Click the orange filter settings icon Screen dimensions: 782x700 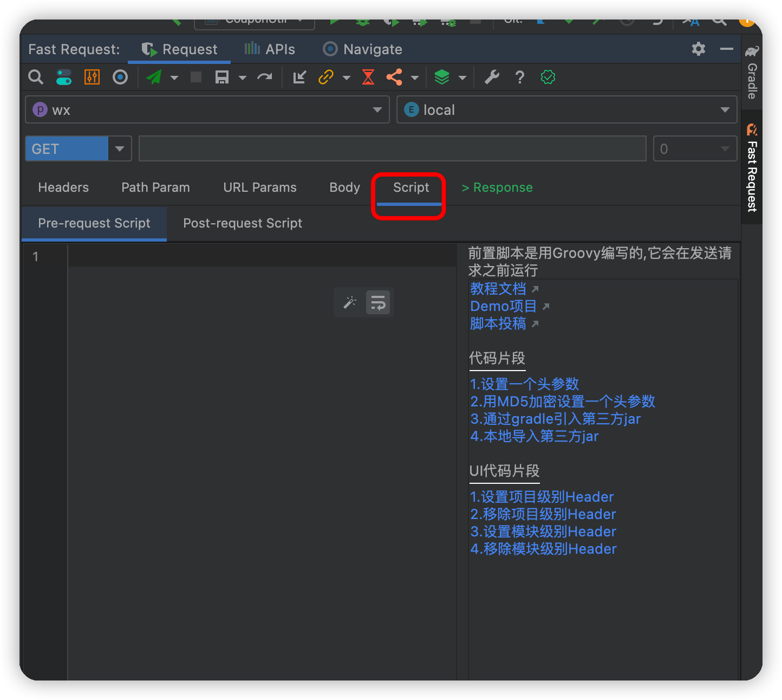coord(92,77)
